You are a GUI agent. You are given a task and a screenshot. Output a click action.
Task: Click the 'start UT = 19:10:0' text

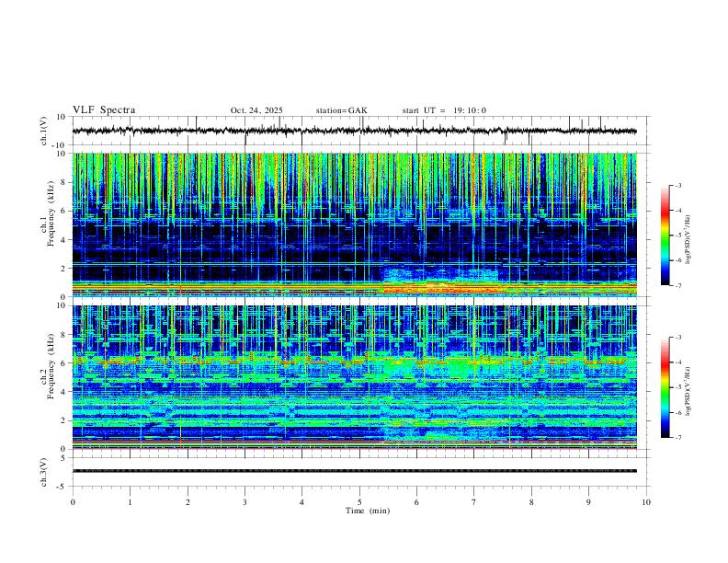click(444, 110)
